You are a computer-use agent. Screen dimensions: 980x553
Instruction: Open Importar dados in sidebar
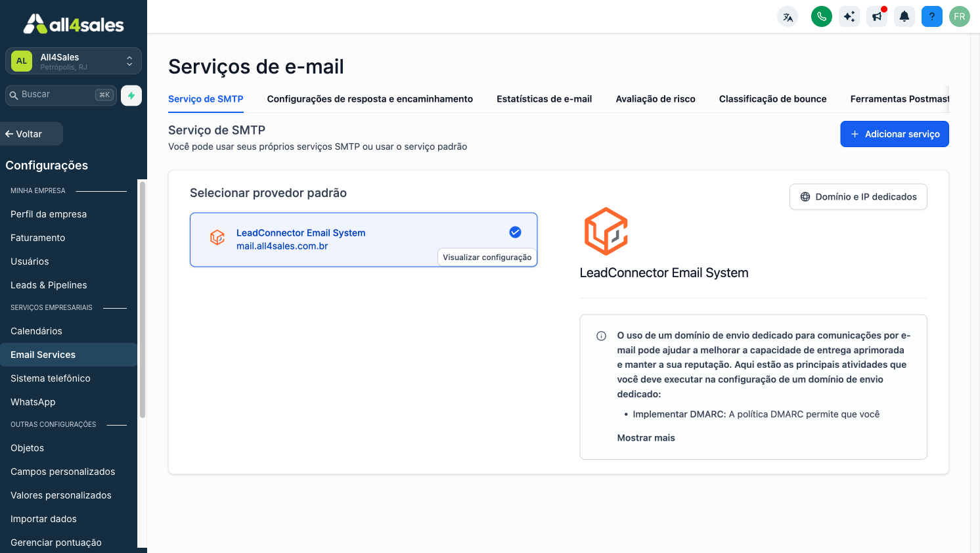pos(68,519)
